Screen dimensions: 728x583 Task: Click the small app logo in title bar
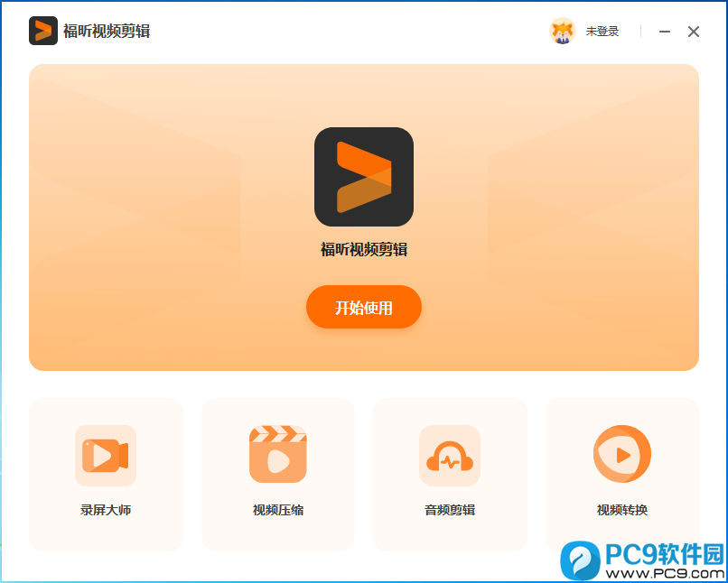tap(43, 31)
